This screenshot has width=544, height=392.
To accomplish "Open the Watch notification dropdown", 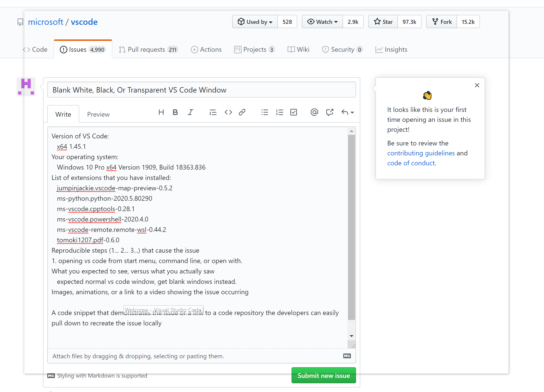I will click(x=322, y=21).
